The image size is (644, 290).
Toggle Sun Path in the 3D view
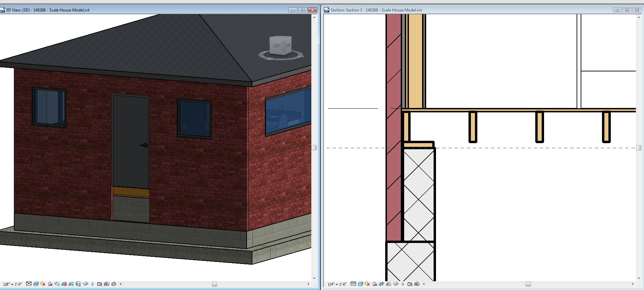pos(43,284)
